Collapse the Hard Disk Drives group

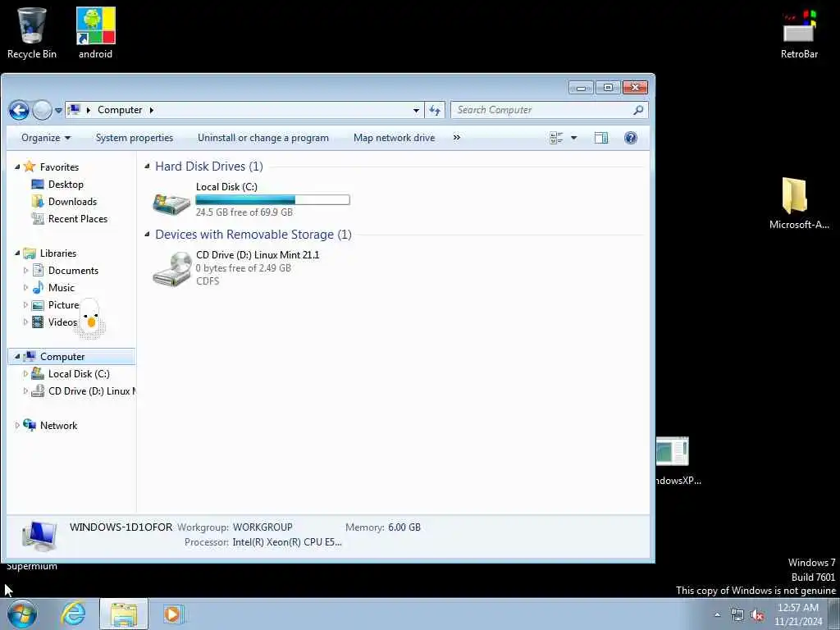[x=147, y=167]
